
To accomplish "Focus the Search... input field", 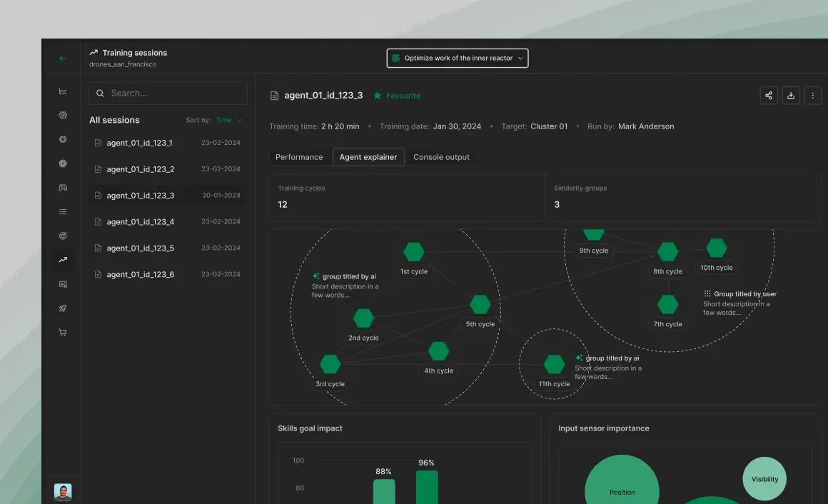I will [168, 94].
